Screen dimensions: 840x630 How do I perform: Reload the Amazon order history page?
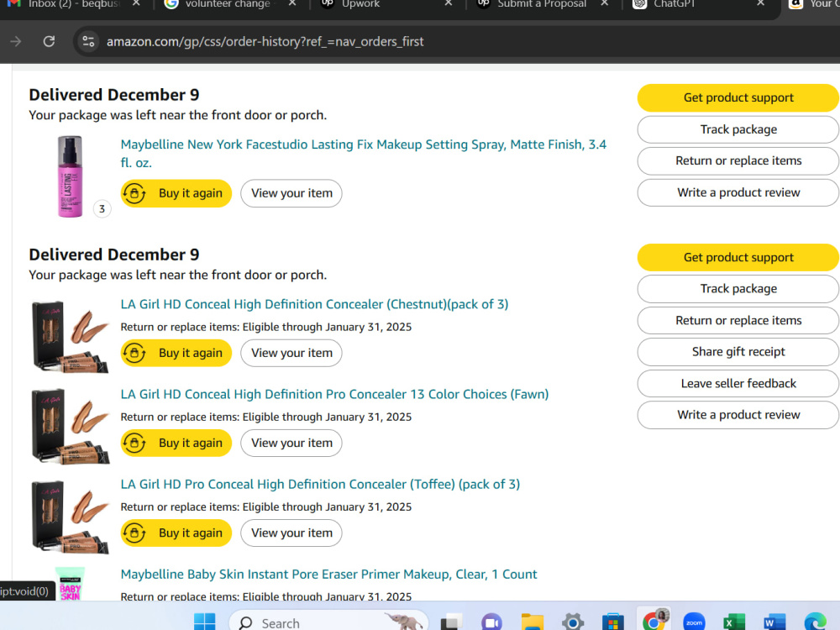[49, 41]
